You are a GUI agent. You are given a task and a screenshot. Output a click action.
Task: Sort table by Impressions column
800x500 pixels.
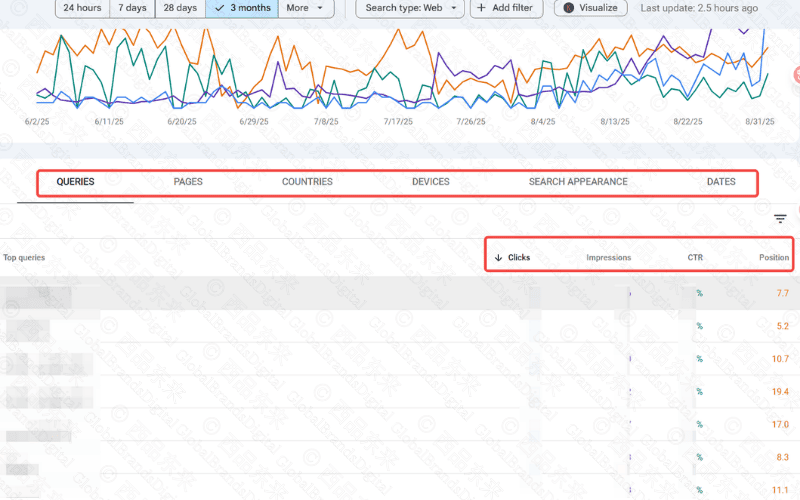tap(608, 258)
